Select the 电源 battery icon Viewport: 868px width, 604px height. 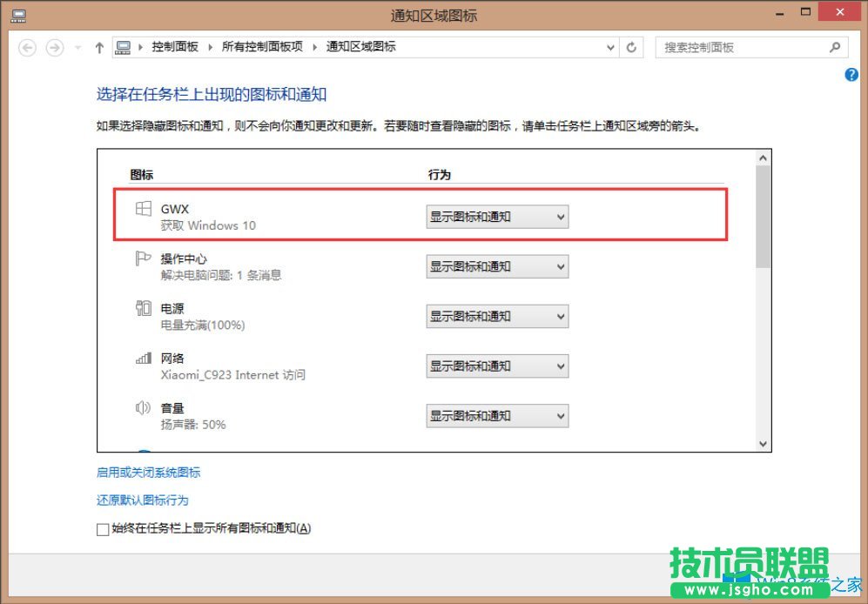click(142, 309)
